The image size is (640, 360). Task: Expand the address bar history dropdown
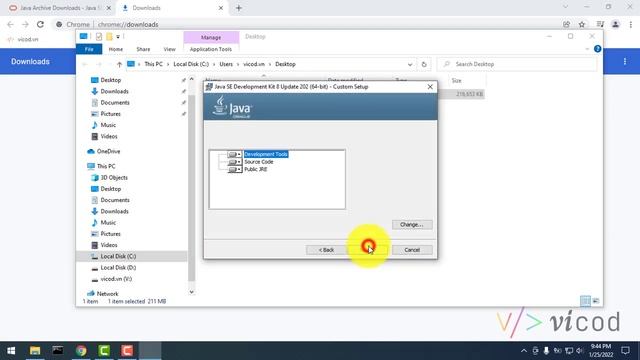[x=410, y=64]
